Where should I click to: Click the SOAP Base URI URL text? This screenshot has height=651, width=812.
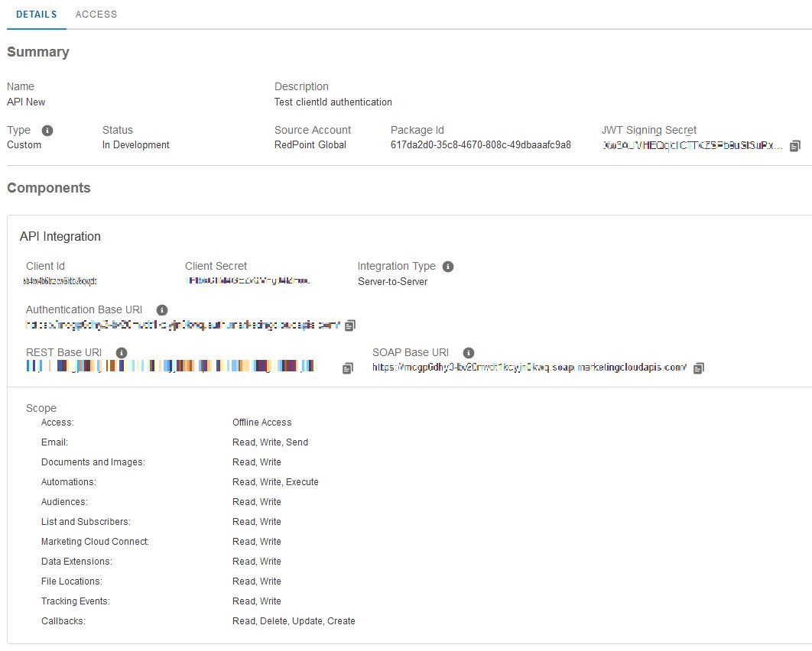(x=529, y=368)
